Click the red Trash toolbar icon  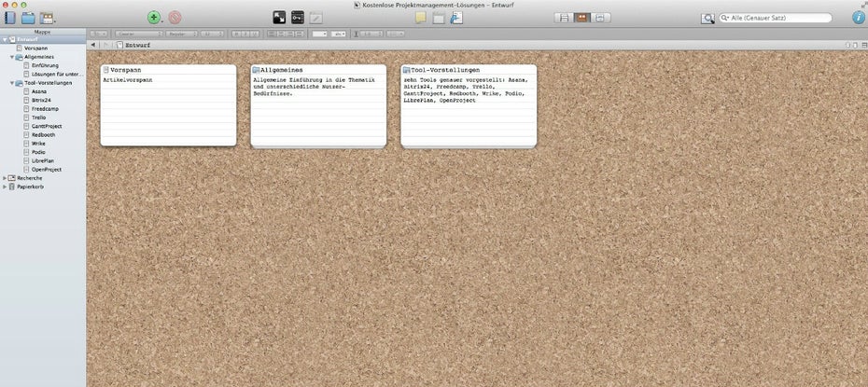point(175,18)
